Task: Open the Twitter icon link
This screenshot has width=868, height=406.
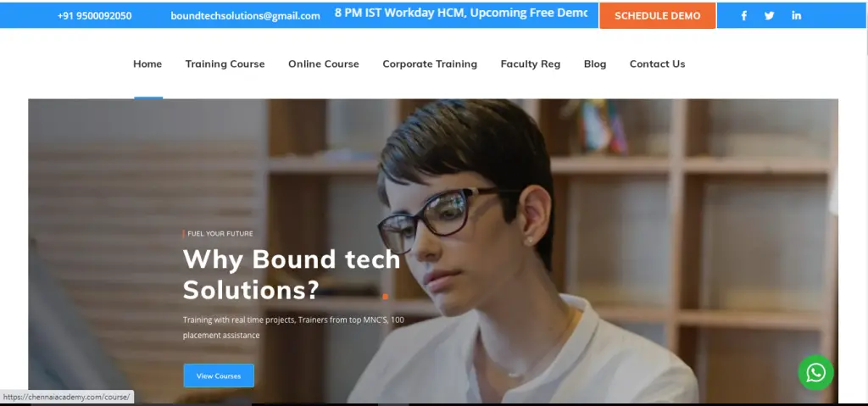Action: (x=770, y=15)
